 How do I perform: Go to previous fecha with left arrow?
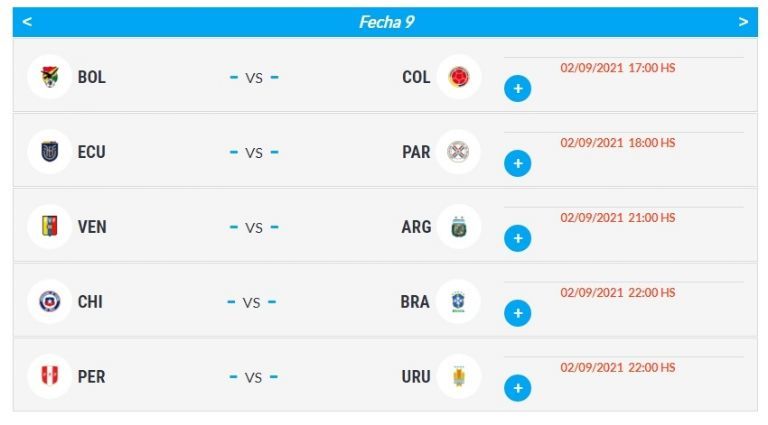[x=27, y=22]
